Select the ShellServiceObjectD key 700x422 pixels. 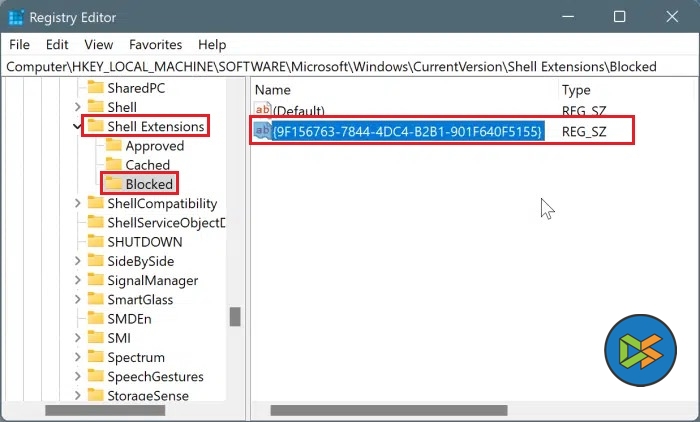click(x=166, y=222)
